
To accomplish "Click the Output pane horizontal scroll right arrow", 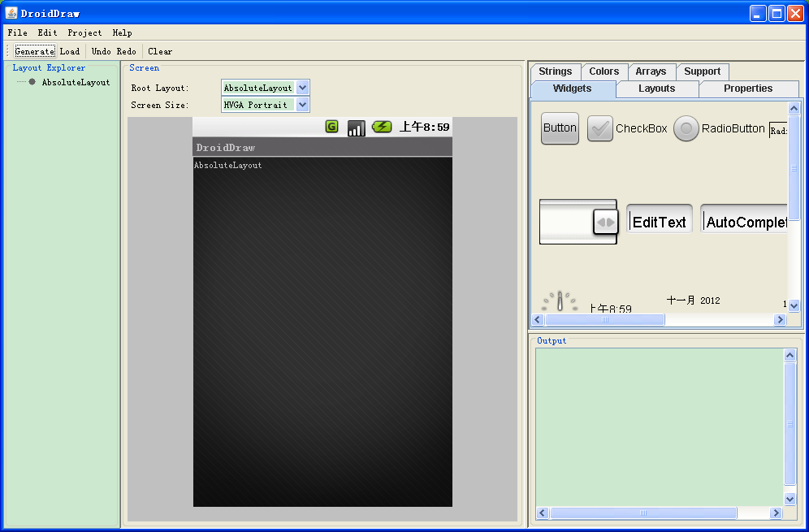I will click(776, 513).
